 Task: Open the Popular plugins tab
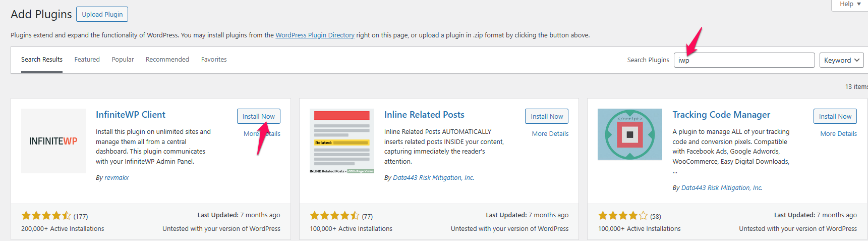123,60
